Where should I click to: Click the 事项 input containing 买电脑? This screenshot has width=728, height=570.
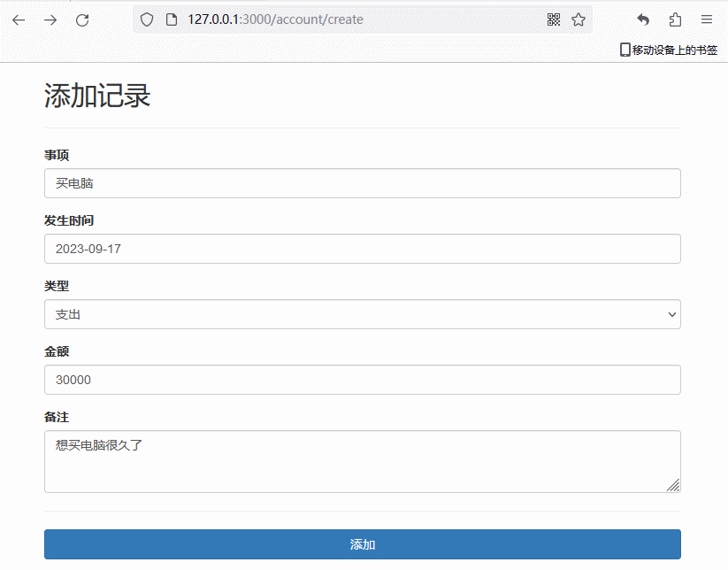tap(362, 183)
